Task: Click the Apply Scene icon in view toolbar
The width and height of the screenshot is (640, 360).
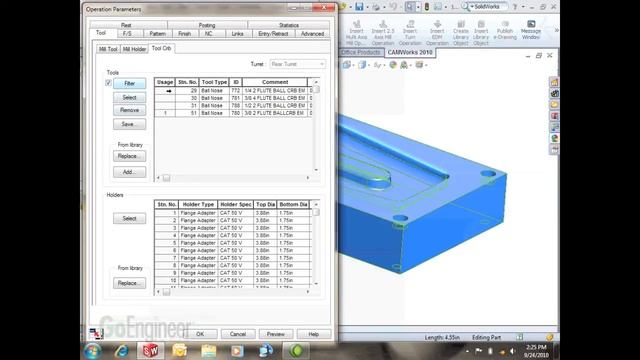Action: pyautogui.click(x=404, y=65)
